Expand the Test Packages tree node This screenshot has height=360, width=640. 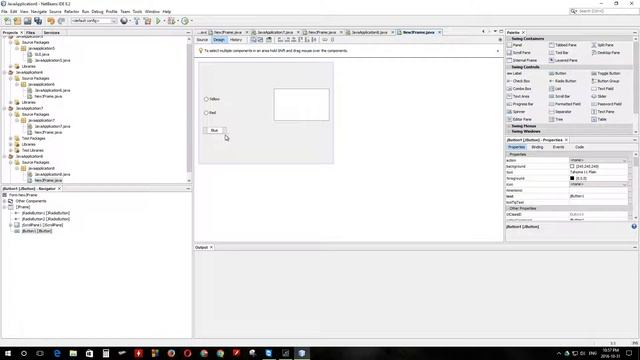click(11, 138)
